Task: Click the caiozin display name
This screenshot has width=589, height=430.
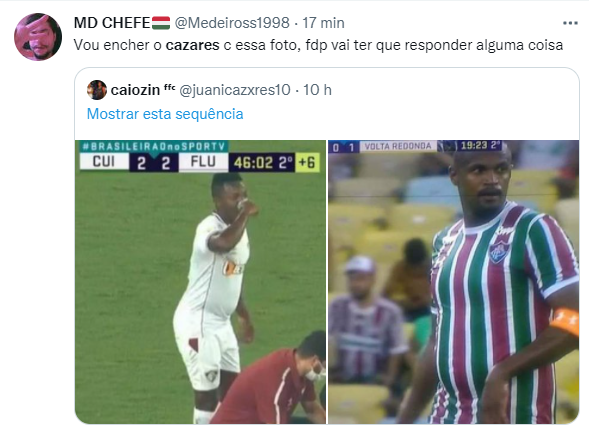Action: pyautogui.click(x=136, y=90)
